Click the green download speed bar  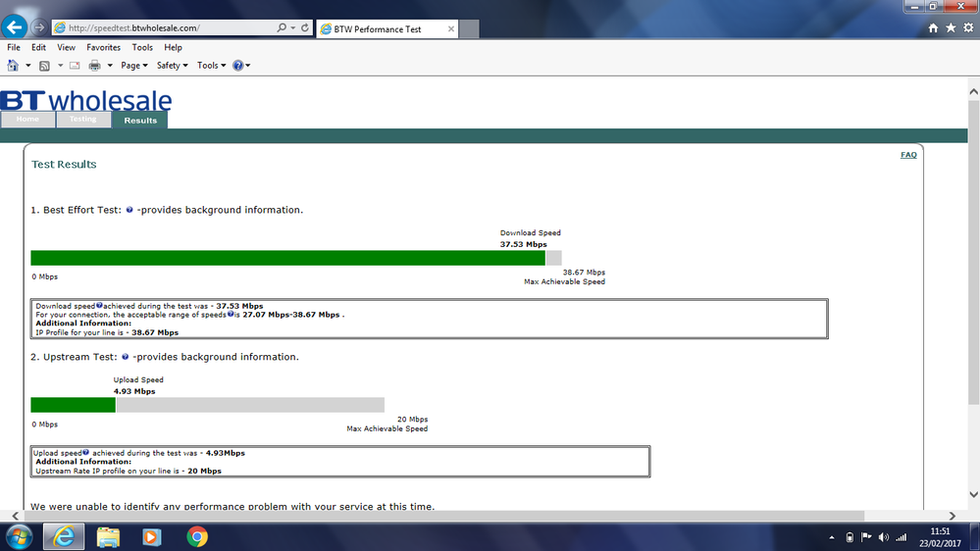pyautogui.click(x=288, y=258)
